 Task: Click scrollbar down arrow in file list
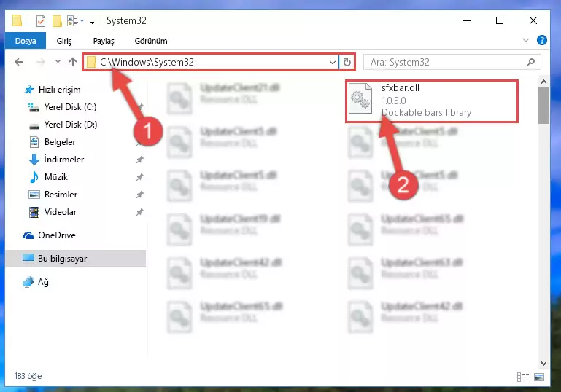tap(543, 364)
